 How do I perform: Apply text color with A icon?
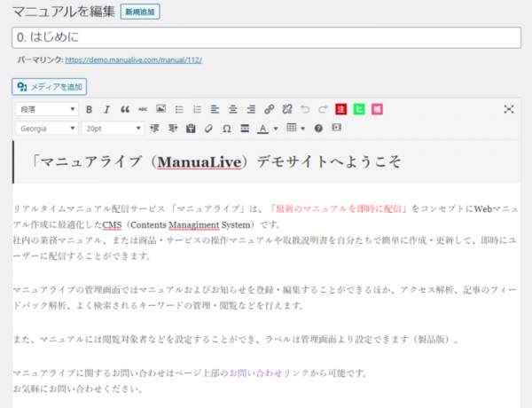pos(262,129)
